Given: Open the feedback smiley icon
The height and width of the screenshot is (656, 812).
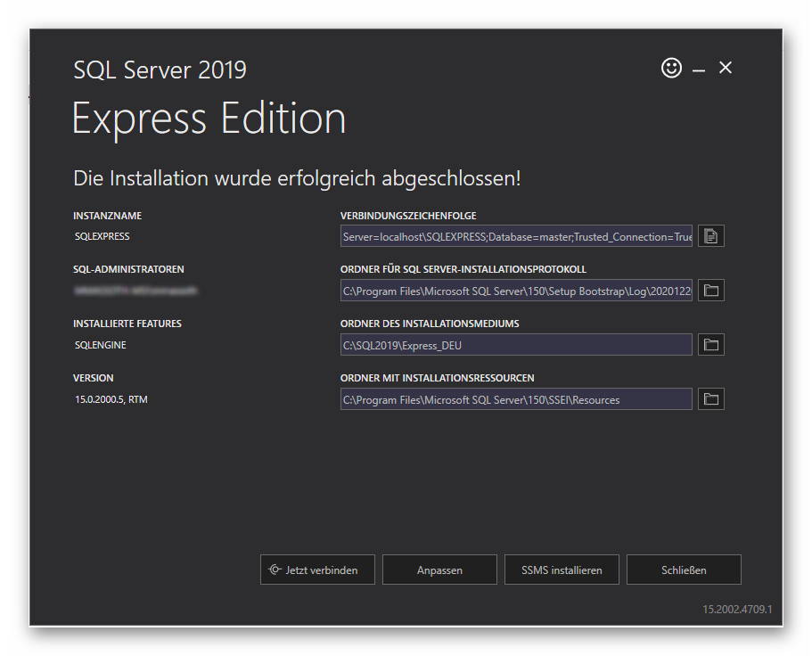Looking at the screenshot, I should (671, 68).
